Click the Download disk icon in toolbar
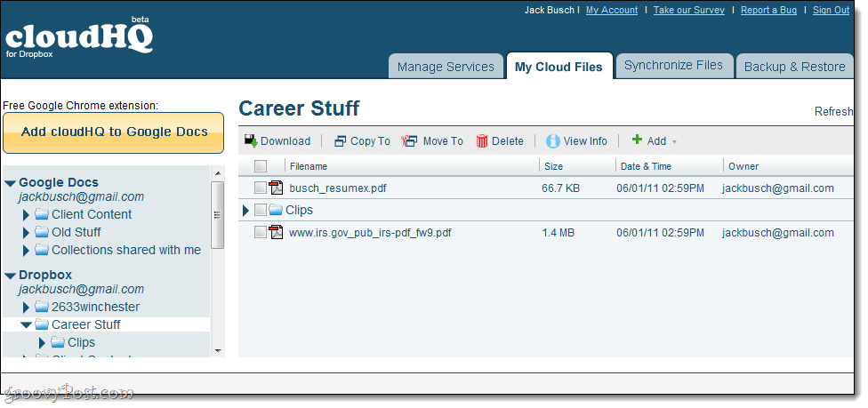This screenshot has height=408, width=868. (x=251, y=141)
